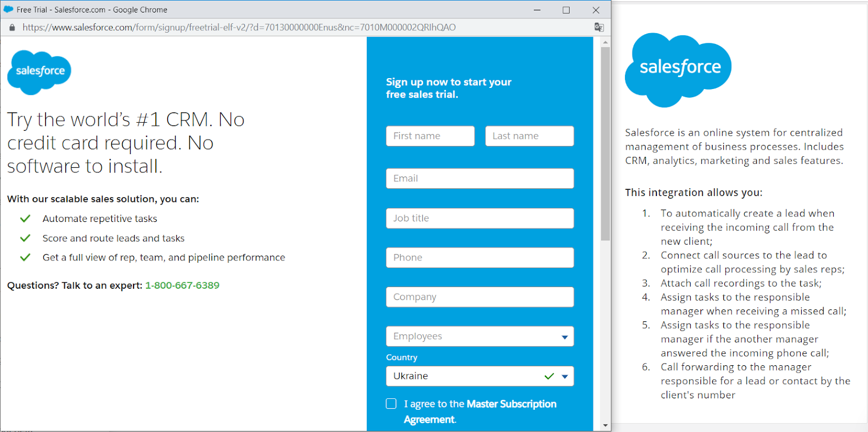The image size is (868, 432).
Task: Click the green checkmark beside 'Score and route leads'
Action: coord(25,238)
